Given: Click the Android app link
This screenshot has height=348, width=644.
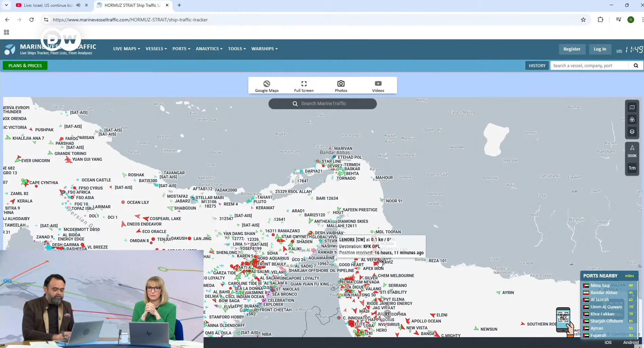Looking at the screenshot, I should click(x=631, y=342).
